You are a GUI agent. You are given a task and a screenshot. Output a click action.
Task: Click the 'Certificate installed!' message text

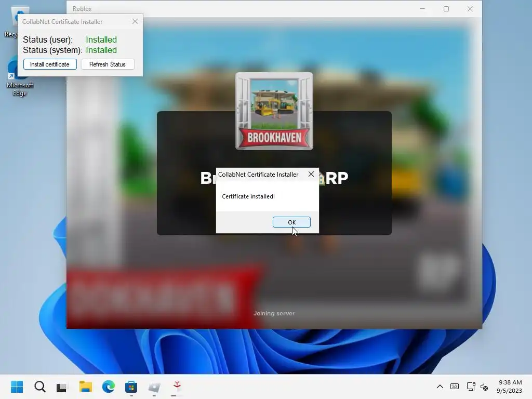click(x=248, y=196)
